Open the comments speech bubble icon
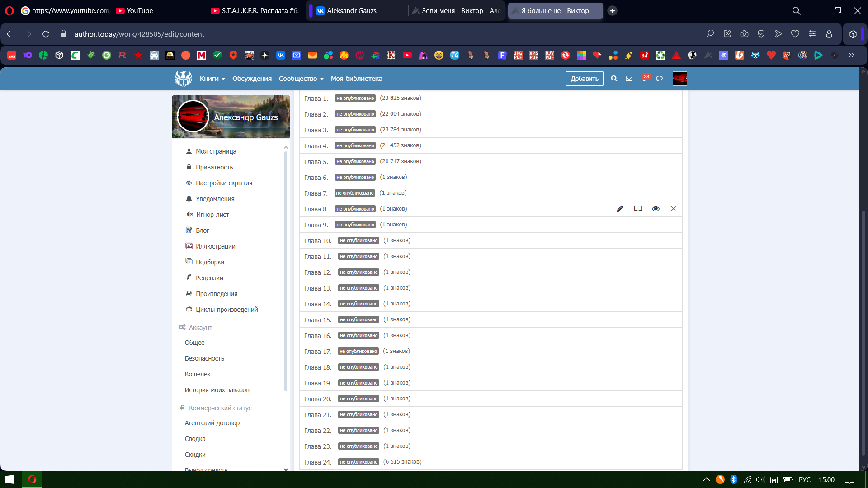 [660, 79]
